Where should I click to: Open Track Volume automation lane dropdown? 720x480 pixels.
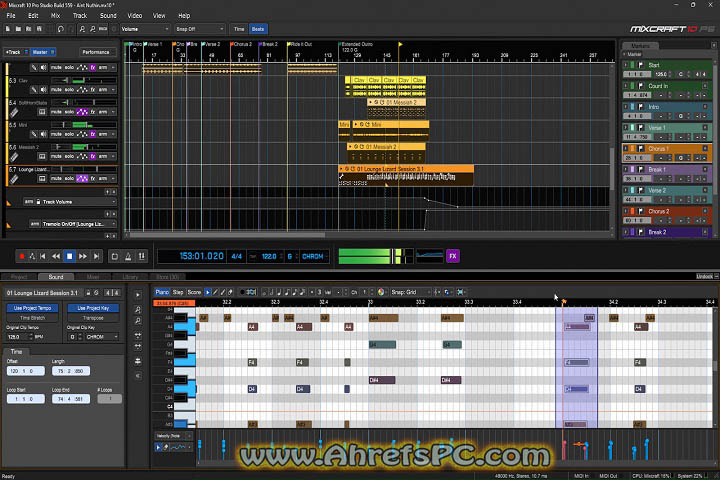click(x=77, y=202)
